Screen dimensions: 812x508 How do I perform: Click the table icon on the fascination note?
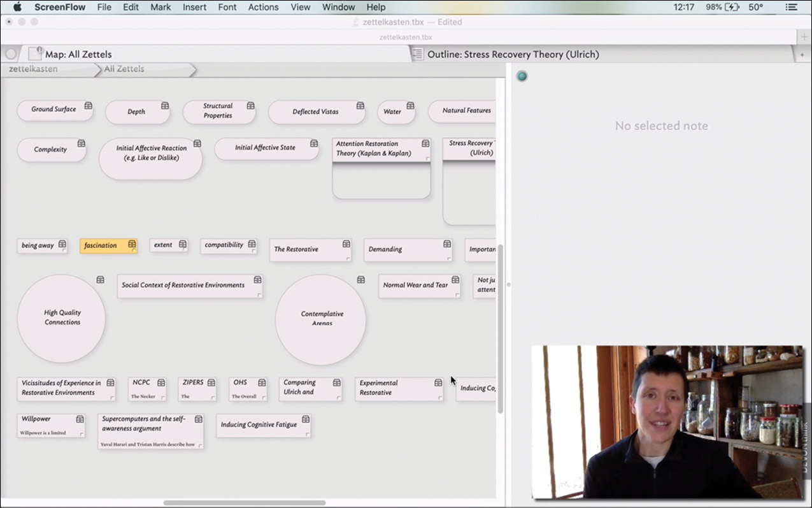click(132, 244)
